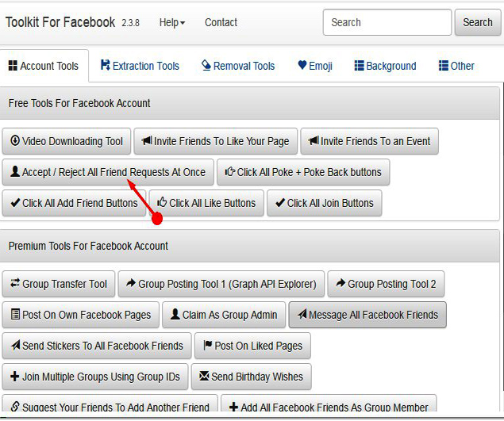The image size is (504, 421).
Task: Open Group Transfer Tool
Action: (59, 284)
